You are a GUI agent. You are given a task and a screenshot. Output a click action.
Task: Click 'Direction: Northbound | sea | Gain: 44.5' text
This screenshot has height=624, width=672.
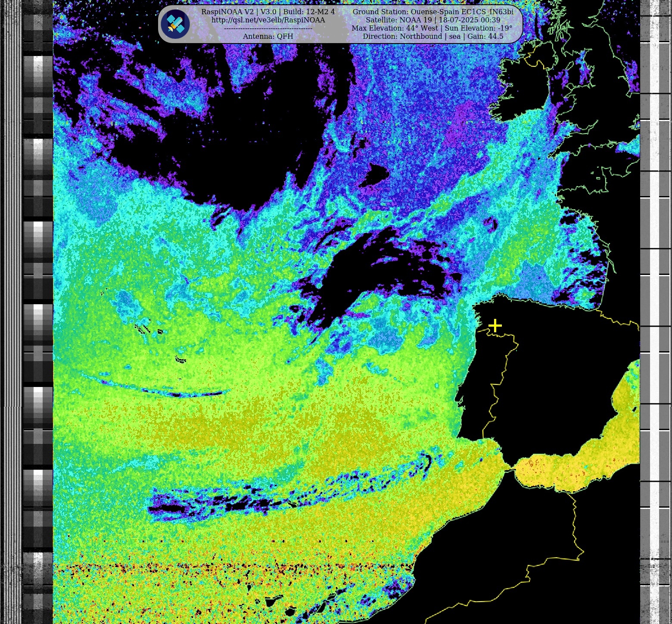433,36
